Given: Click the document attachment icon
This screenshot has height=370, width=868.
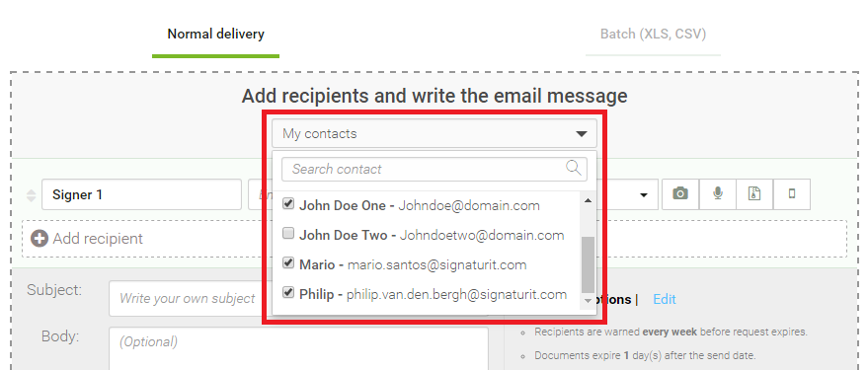Looking at the screenshot, I should tap(754, 194).
